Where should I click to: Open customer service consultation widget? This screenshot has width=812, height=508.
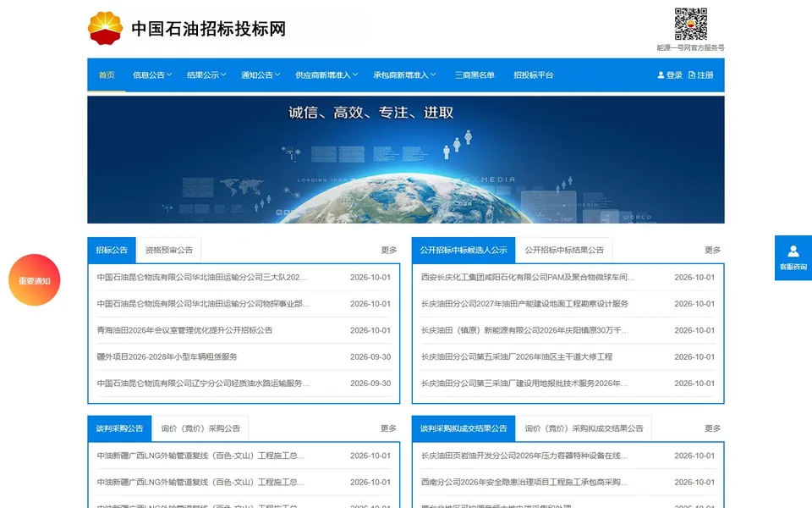coord(793,257)
